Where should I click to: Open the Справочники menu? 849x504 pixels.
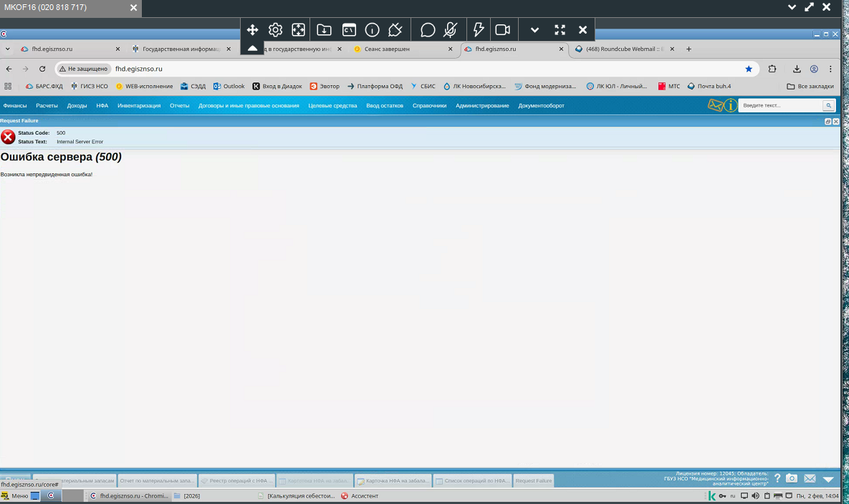(429, 105)
